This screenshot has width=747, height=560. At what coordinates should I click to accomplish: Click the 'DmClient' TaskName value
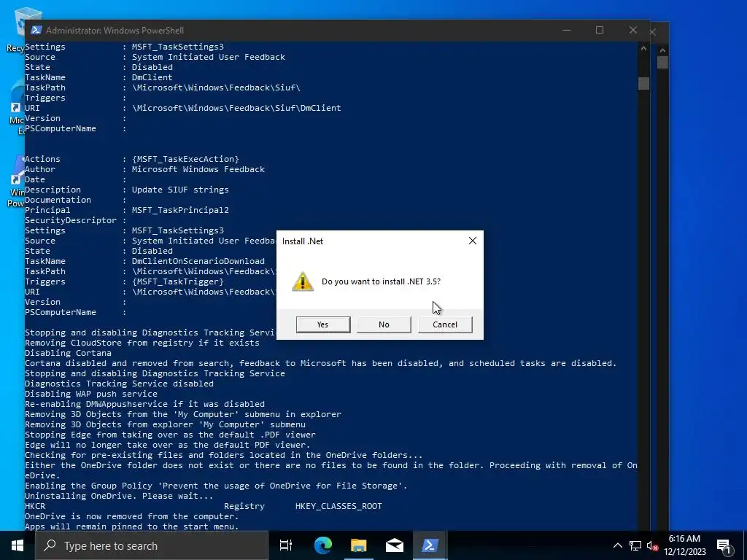pyautogui.click(x=152, y=77)
